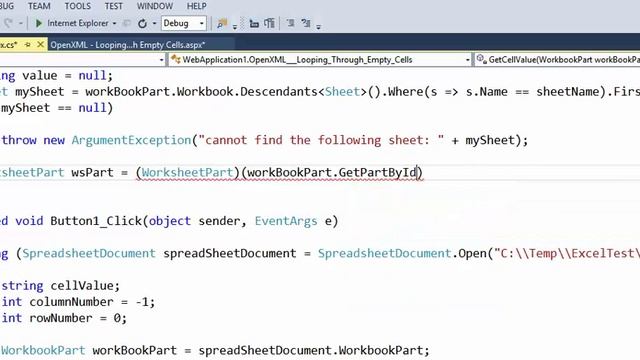Click the cellValue variable declaration
The height and width of the screenshot is (360, 640).
click(x=82, y=286)
